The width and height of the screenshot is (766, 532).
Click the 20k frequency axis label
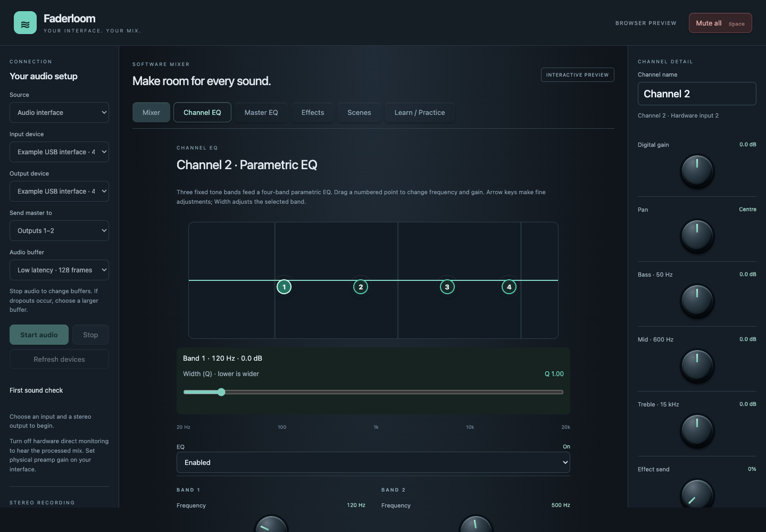tap(565, 427)
